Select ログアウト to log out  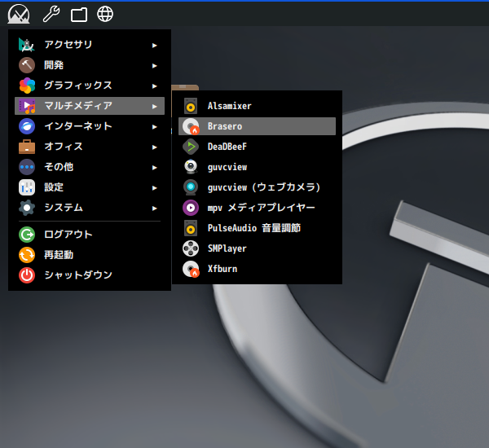pos(68,235)
